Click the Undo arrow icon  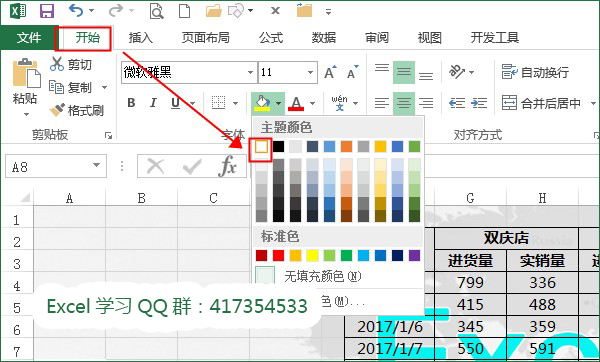[76, 10]
